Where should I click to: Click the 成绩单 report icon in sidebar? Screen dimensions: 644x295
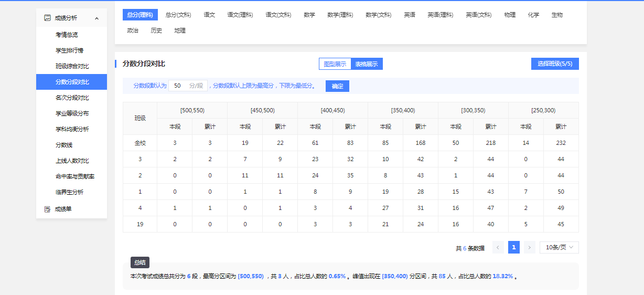click(48, 209)
